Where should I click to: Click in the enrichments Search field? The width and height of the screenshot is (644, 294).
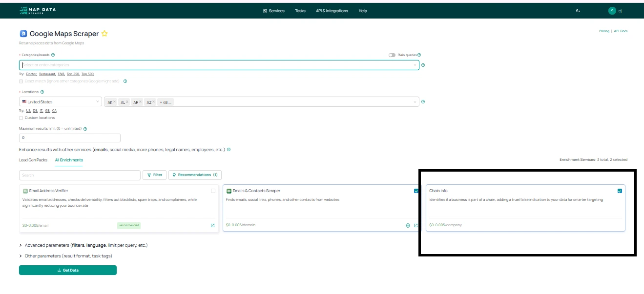tap(79, 175)
